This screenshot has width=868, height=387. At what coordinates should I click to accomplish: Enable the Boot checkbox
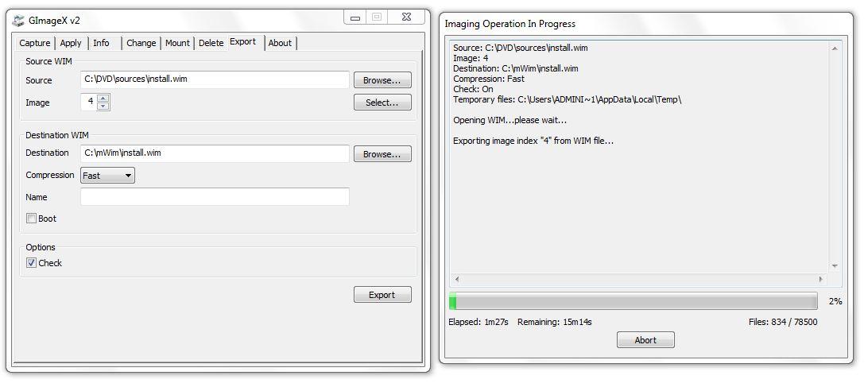point(32,219)
